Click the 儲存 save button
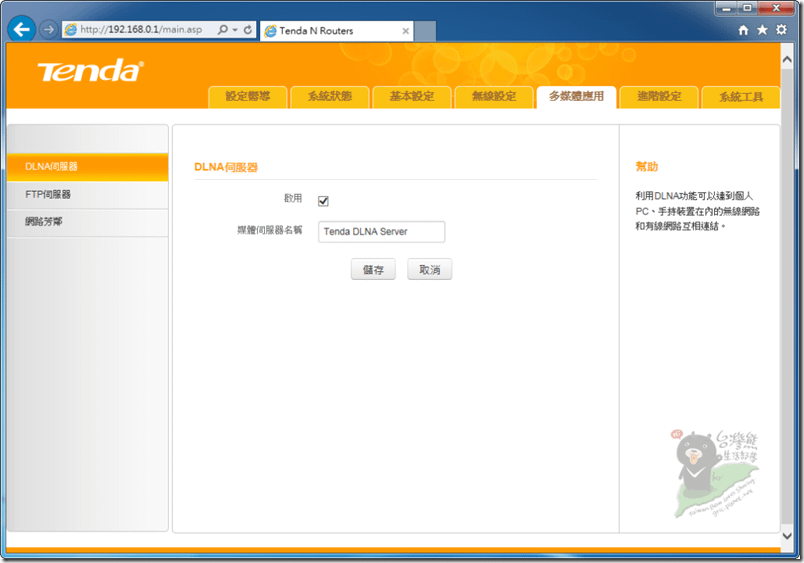The height and width of the screenshot is (563, 804). [x=373, y=270]
